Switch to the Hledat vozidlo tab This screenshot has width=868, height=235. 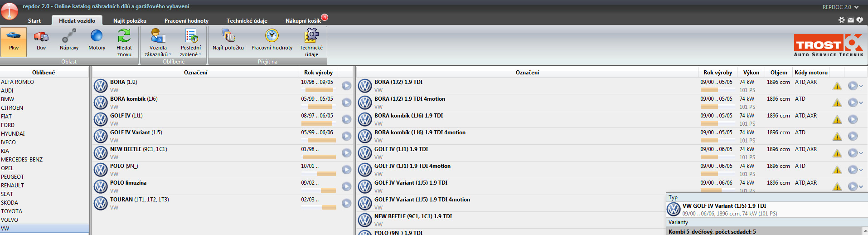77,20
